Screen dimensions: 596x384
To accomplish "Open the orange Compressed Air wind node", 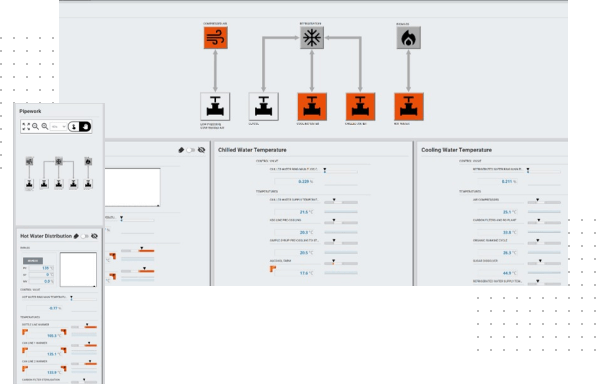I will (216, 38).
